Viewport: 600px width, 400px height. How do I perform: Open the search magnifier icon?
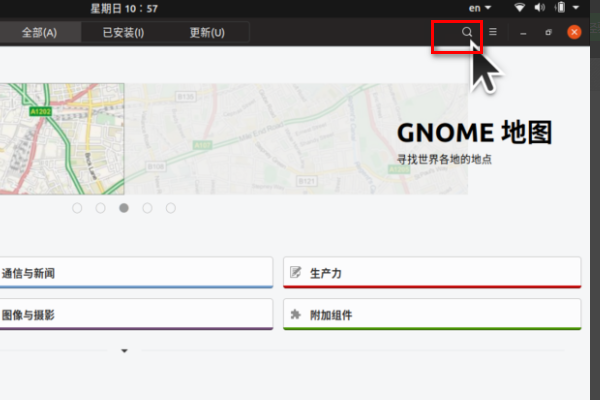click(466, 32)
